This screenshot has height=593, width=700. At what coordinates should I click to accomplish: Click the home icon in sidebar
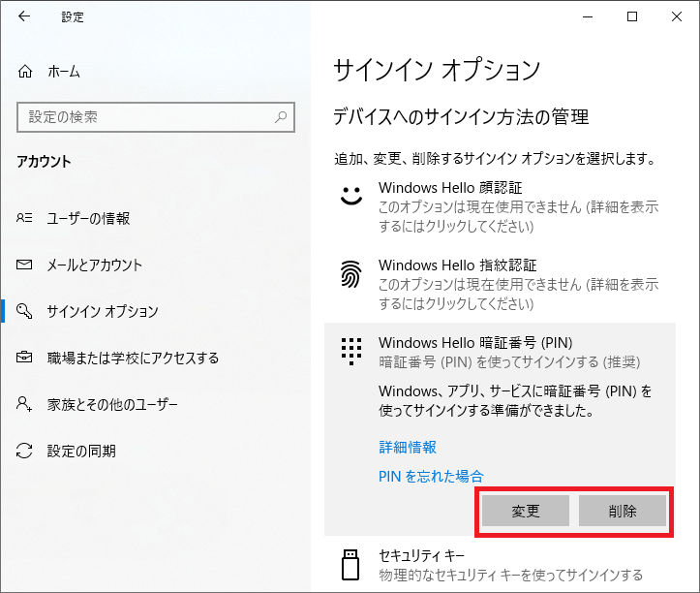25,71
